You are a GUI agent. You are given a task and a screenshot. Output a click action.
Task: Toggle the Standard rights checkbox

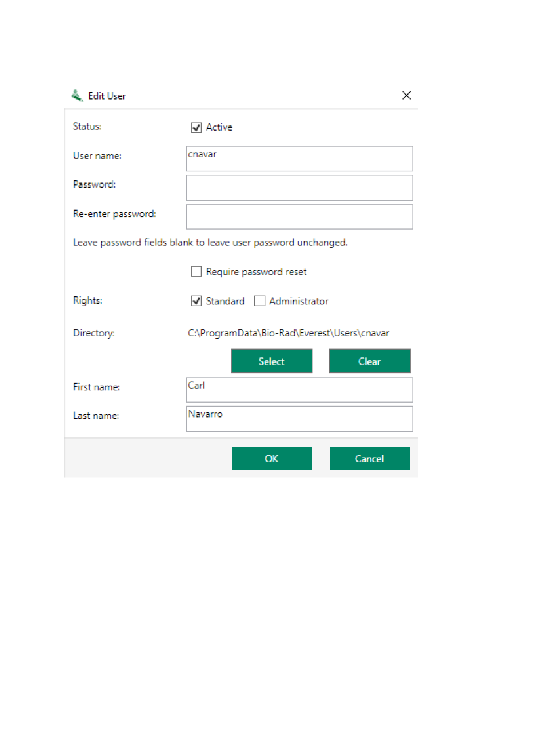(x=197, y=301)
